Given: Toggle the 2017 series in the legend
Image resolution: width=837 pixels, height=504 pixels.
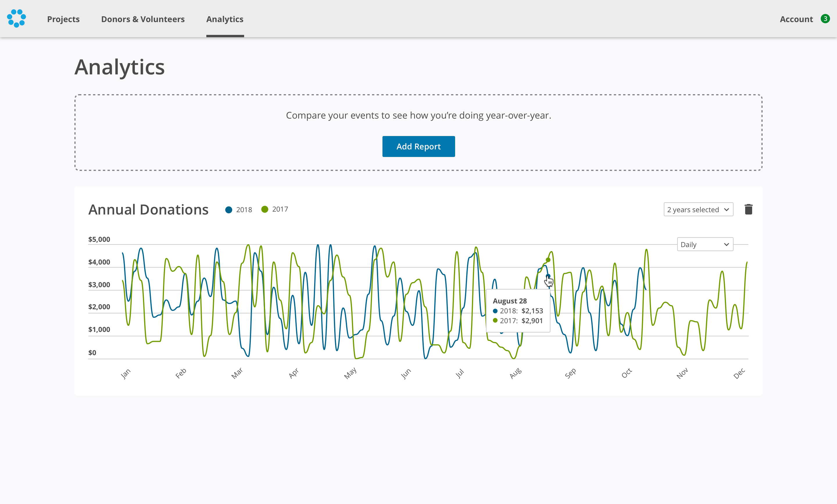Looking at the screenshot, I should pyautogui.click(x=275, y=209).
